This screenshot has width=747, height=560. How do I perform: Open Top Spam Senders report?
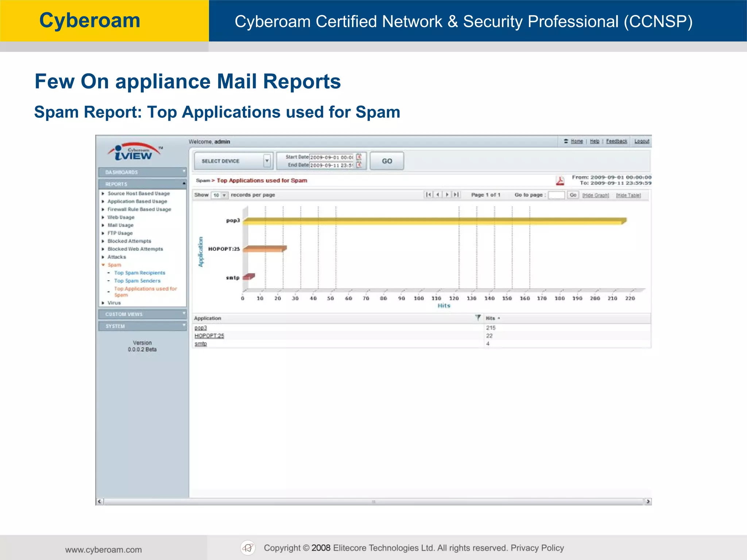point(138,281)
